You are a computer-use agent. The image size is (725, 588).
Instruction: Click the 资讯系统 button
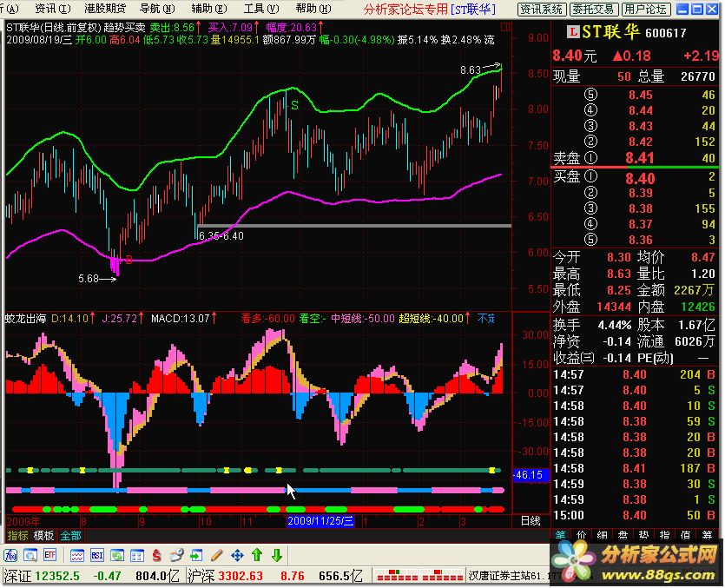[x=542, y=9]
